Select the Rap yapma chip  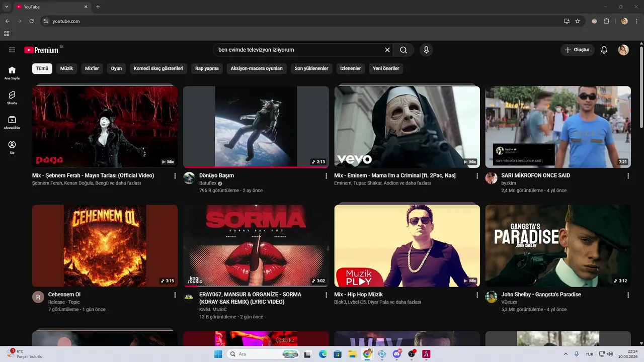[207, 68]
